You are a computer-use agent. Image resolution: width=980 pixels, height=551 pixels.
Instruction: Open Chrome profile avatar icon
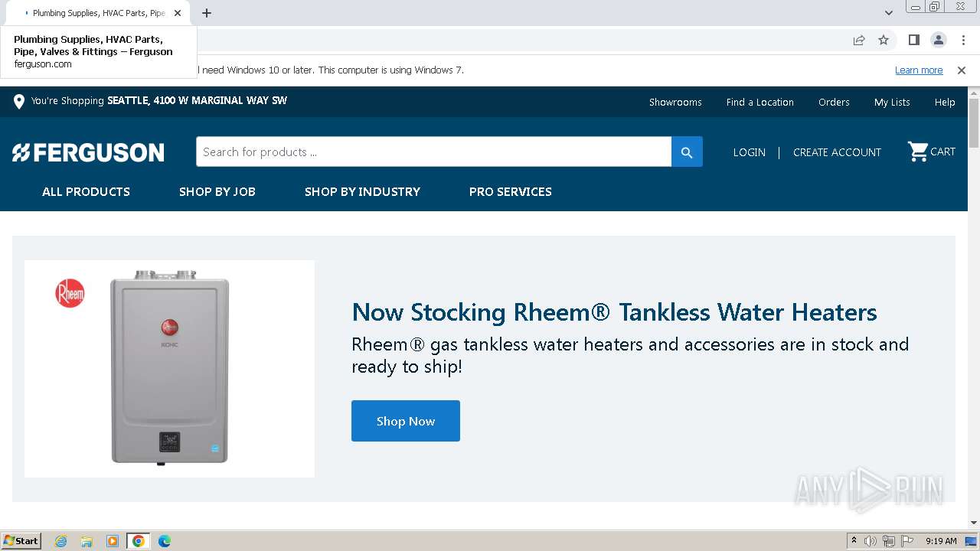(x=938, y=41)
